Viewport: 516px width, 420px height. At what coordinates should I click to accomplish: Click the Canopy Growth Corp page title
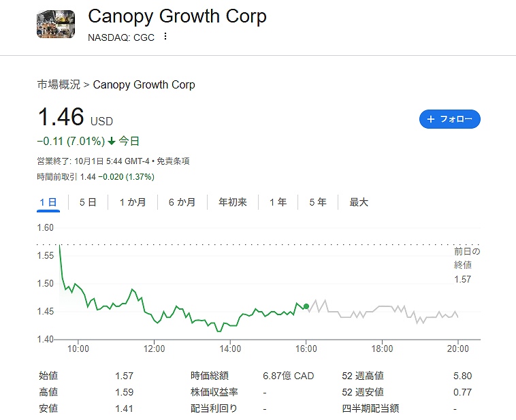point(177,16)
